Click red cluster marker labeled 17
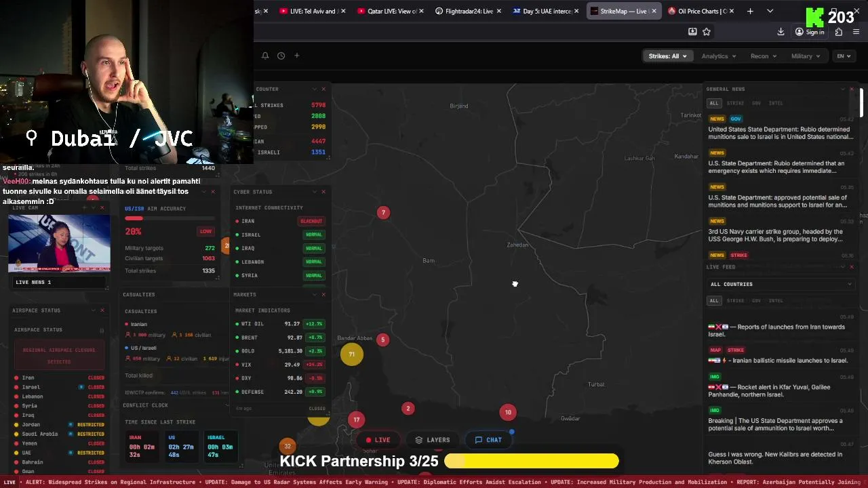 click(356, 420)
